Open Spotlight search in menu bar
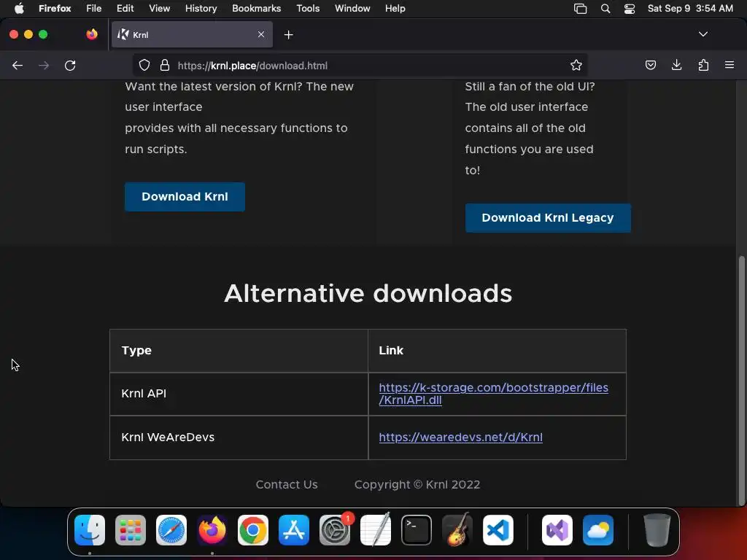 click(605, 9)
